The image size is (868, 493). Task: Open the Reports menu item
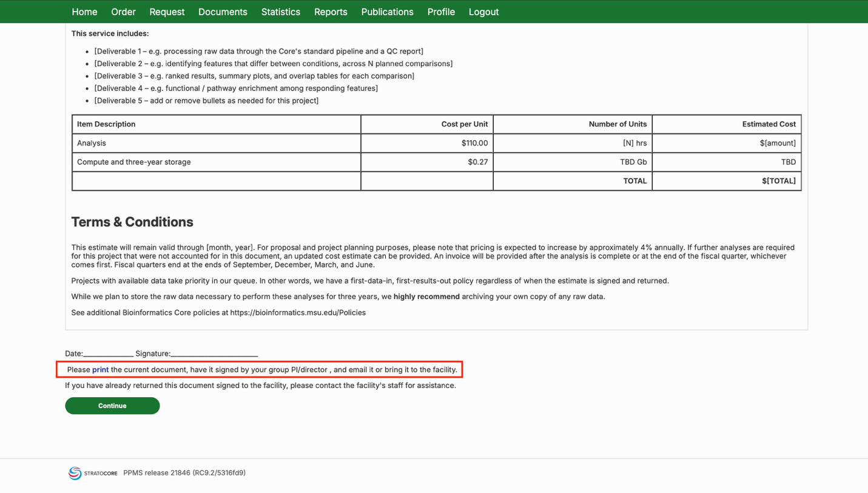point(331,12)
